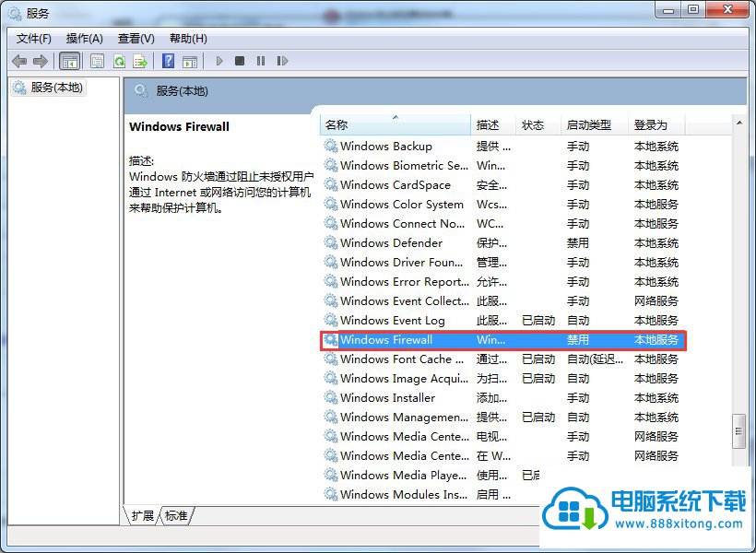The height and width of the screenshot is (553, 756).
Task: Click the gear icon of Windows Color System
Action: 331,204
